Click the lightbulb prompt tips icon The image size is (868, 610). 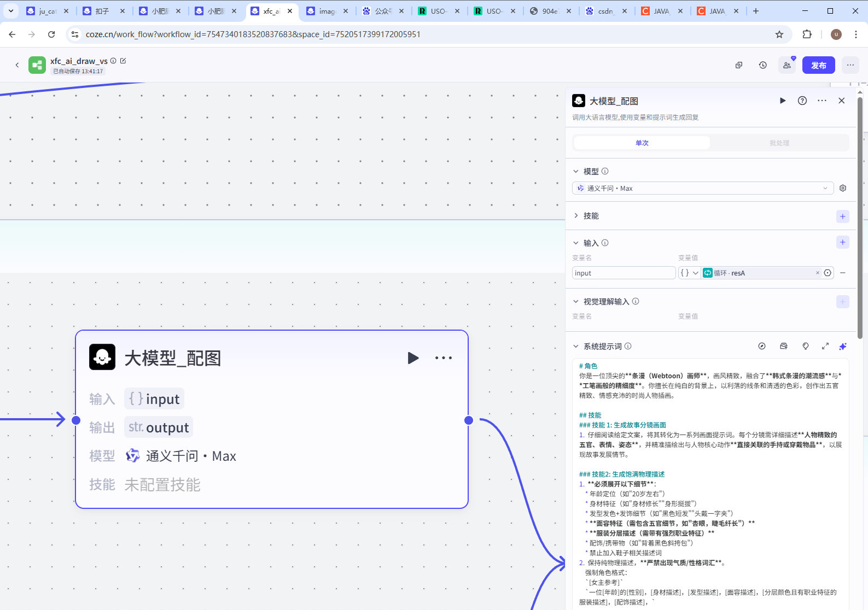tap(806, 346)
